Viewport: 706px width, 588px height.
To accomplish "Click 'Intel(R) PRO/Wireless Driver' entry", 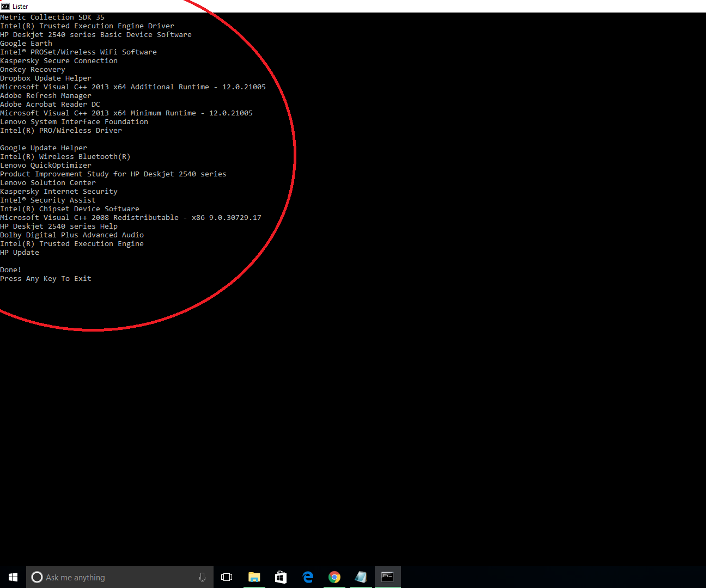I will tap(61, 131).
